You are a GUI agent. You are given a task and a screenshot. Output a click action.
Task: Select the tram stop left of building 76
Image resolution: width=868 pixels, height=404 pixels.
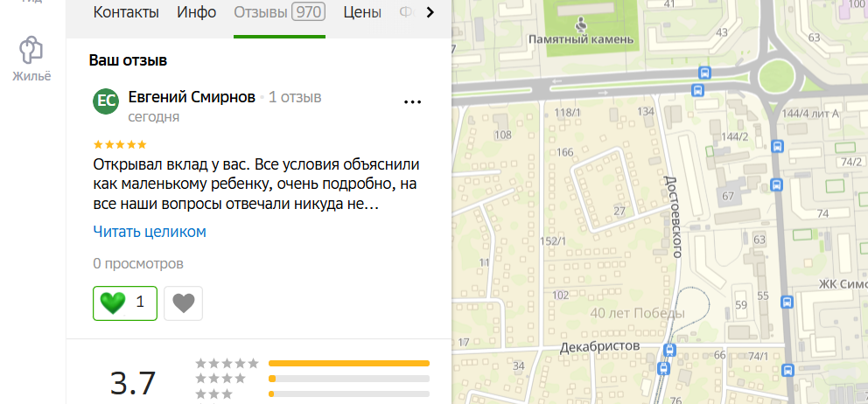click(662, 368)
